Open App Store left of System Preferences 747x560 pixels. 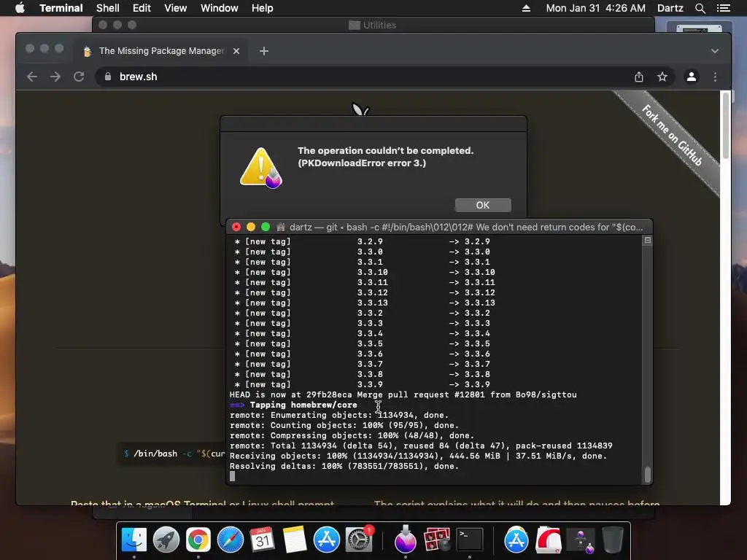click(x=326, y=539)
